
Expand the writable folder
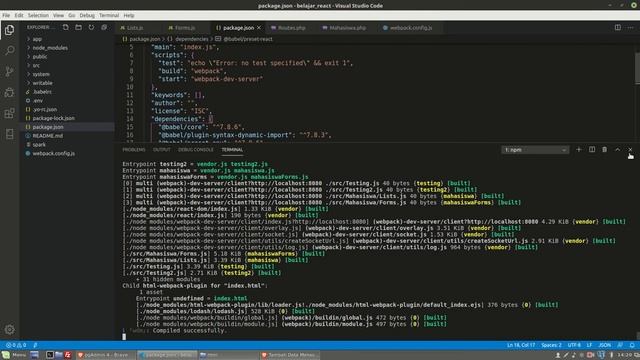click(x=42, y=83)
